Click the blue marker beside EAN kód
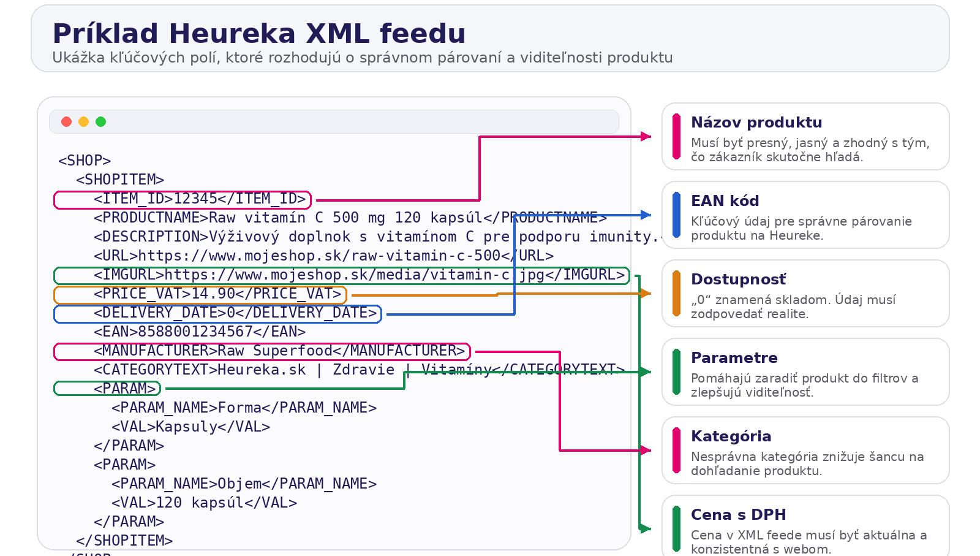Image resolution: width=980 pixels, height=556 pixels. point(676,216)
